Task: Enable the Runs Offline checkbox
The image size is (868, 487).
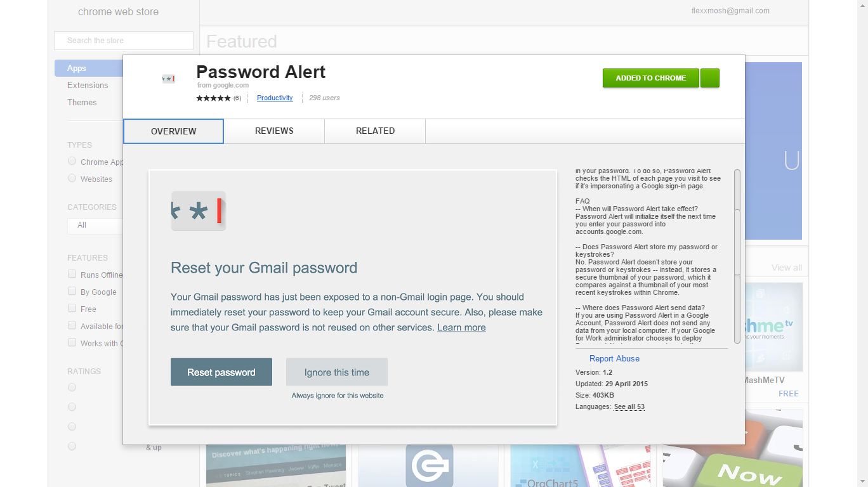Action: coord(72,274)
